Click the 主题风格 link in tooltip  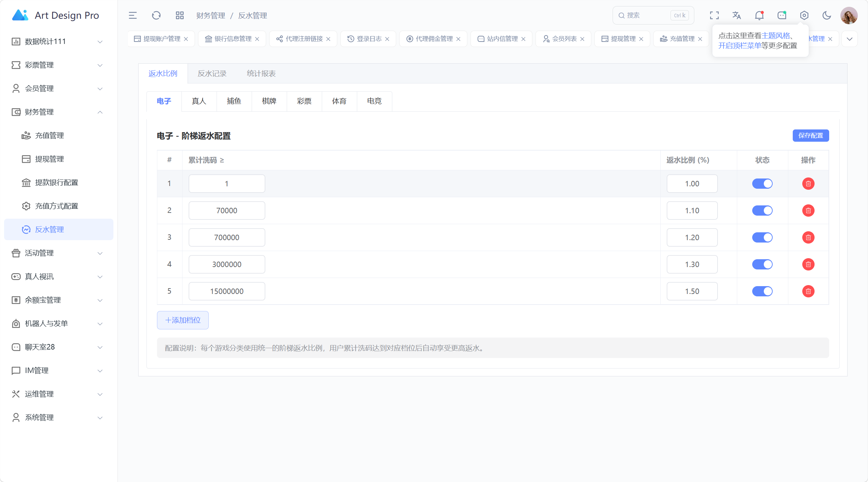pos(775,36)
